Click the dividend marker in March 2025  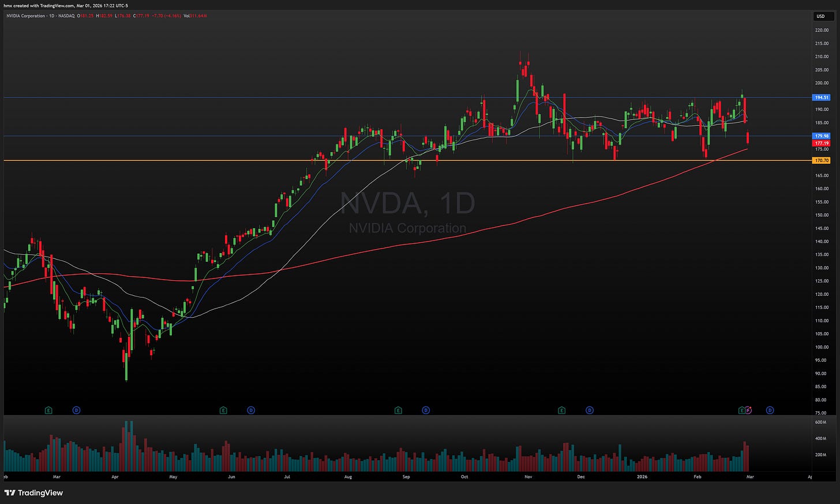point(76,411)
